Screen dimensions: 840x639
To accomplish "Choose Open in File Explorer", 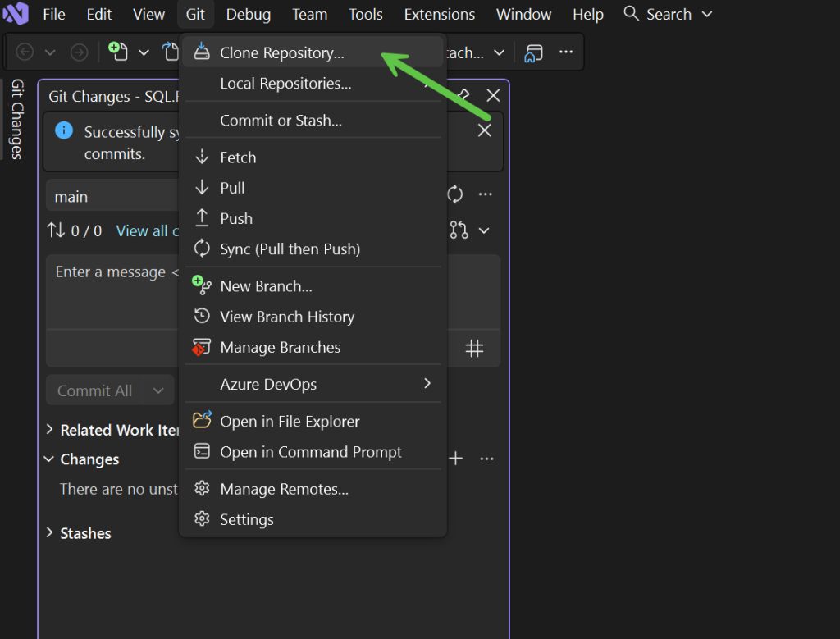I will 313,421.
